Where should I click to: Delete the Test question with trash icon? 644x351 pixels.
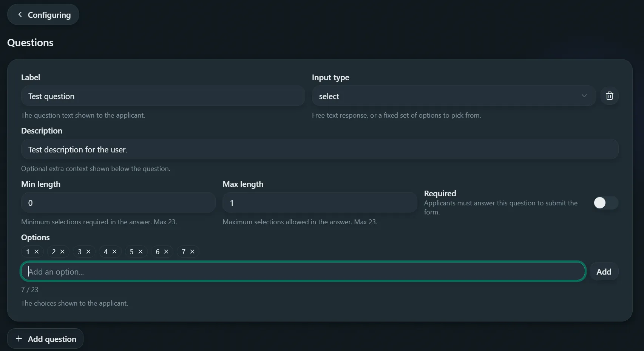pyautogui.click(x=609, y=96)
